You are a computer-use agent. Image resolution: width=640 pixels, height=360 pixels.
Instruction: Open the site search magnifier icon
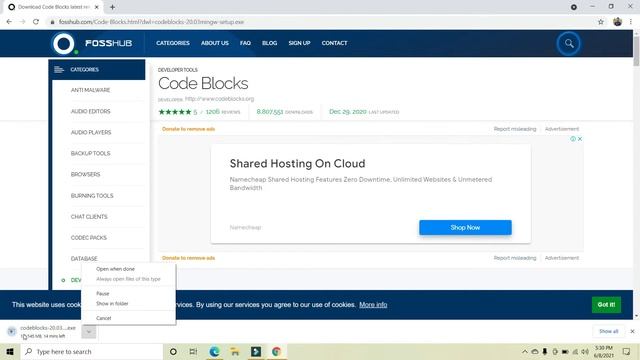[569, 43]
